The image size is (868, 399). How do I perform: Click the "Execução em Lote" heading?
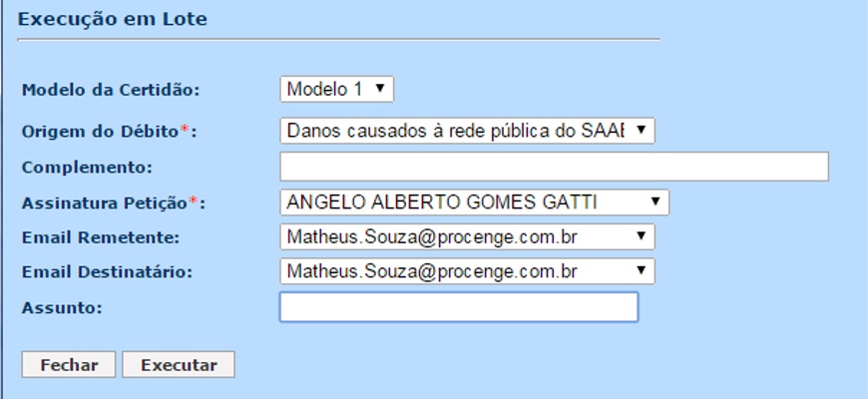click(113, 19)
